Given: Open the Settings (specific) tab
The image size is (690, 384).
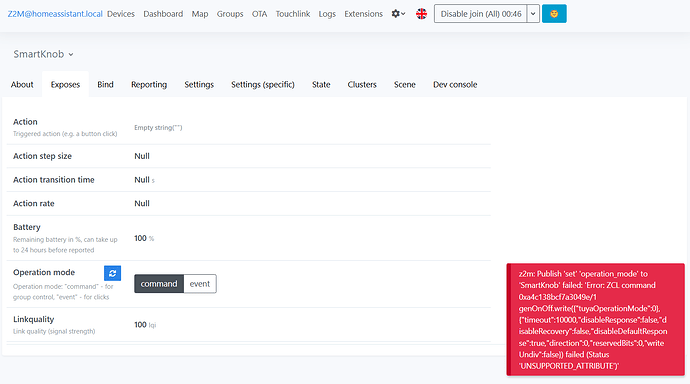Looking at the screenshot, I should [x=263, y=84].
